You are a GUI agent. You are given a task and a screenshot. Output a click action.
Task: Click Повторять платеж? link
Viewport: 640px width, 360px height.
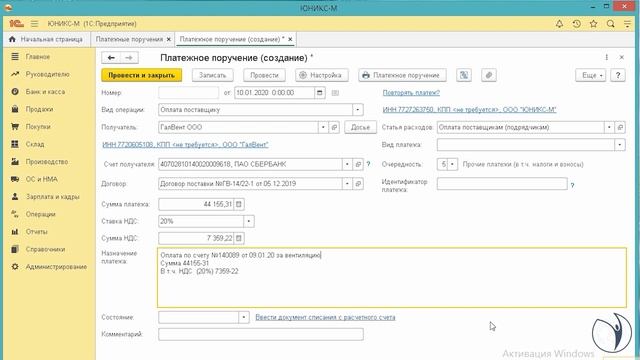coord(411,93)
